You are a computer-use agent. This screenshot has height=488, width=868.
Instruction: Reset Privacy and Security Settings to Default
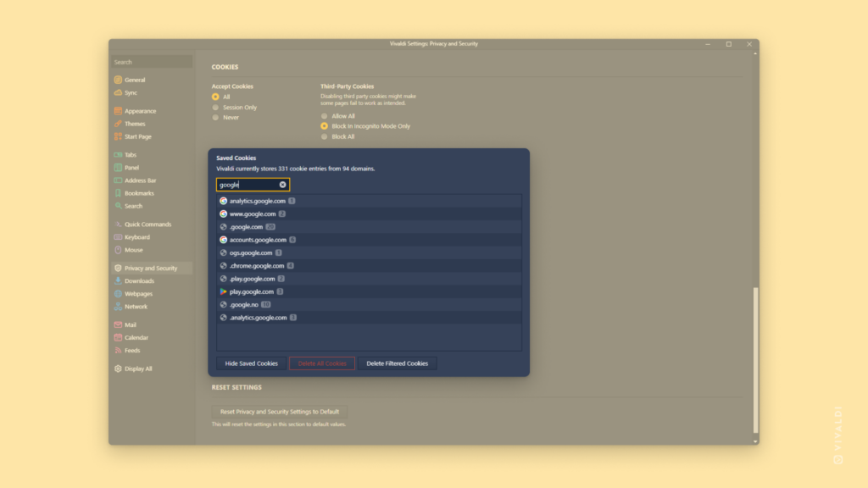[280, 412]
